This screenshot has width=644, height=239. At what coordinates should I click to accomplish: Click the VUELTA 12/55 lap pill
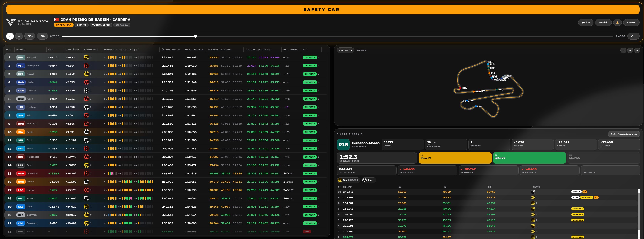(101, 25)
